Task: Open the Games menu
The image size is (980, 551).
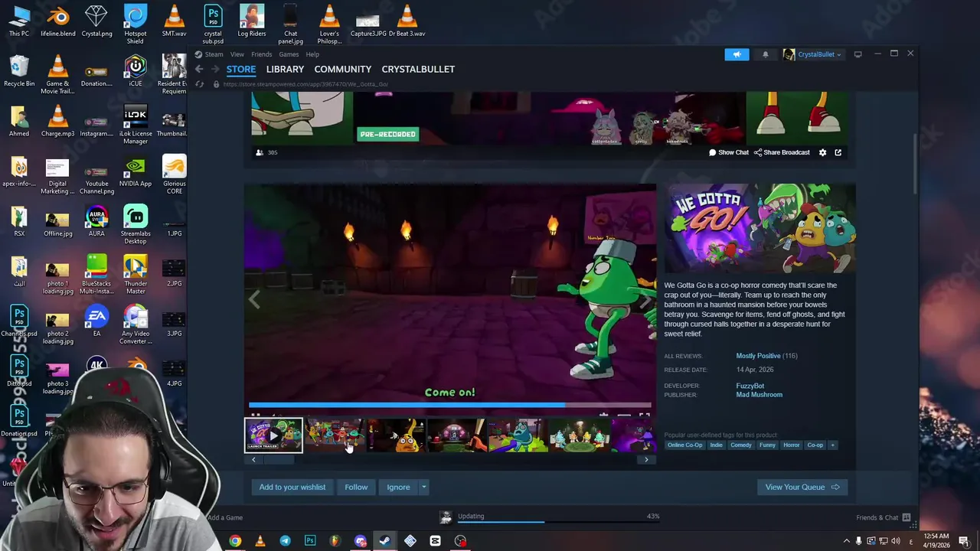Action: [x=289, y=54]
